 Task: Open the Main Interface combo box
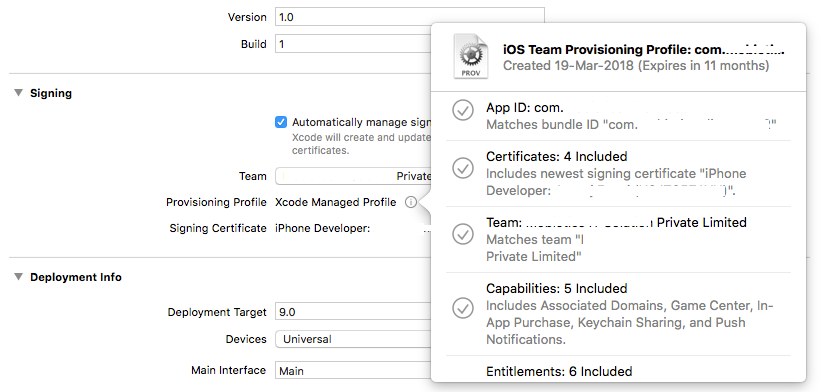(x=353, y=371)
